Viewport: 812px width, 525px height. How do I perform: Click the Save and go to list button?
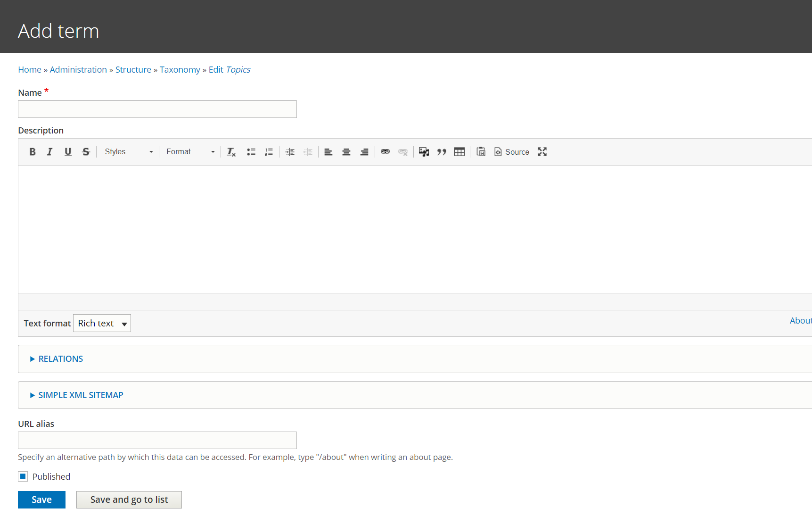tap(129, 500)
